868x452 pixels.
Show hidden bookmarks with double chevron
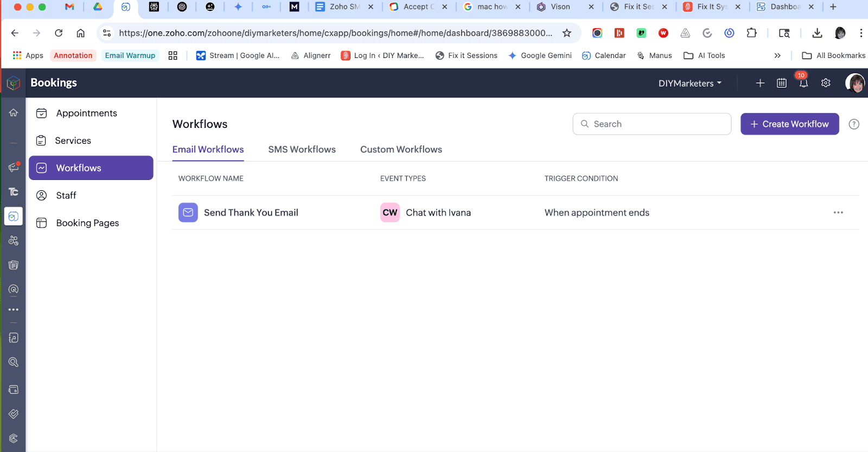tap(777, 55)
